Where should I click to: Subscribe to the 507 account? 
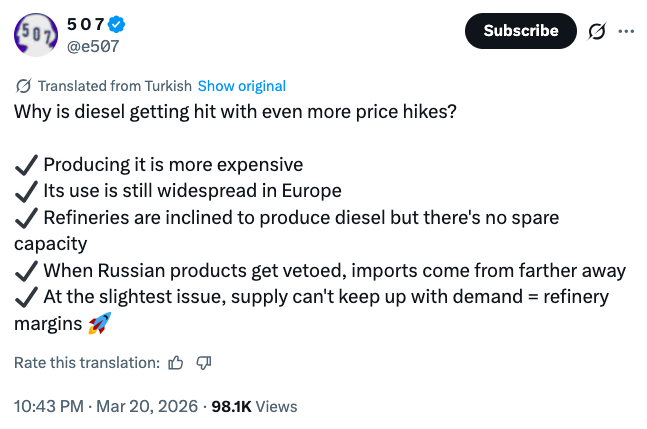520,31
